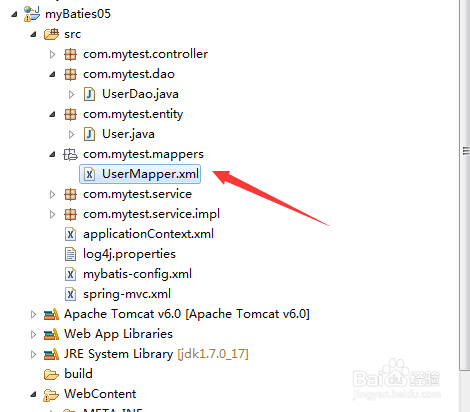Viewport: 470px width, 412px height.
Task: Click the JRE System Library icon
Action: (51, 354)
